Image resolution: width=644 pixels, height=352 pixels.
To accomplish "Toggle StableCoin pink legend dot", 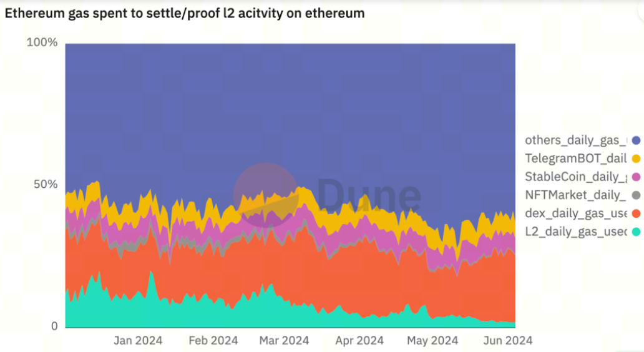I will 636,177.
